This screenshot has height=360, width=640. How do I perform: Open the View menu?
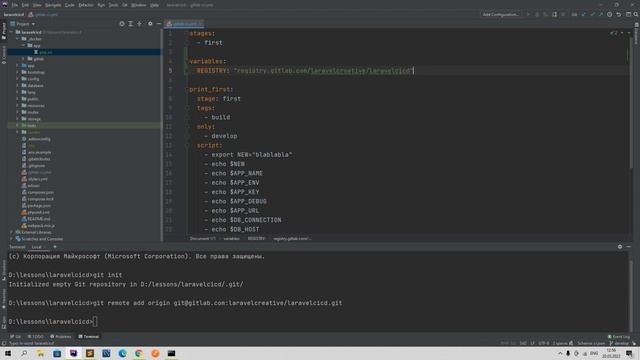pyautogui.click(x=37, y=5)
